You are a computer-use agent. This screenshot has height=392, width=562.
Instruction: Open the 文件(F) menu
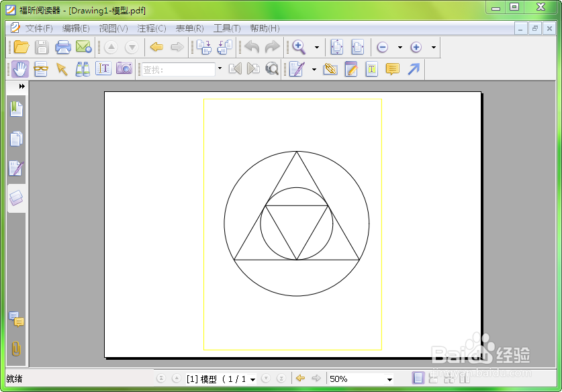(39, 28)
